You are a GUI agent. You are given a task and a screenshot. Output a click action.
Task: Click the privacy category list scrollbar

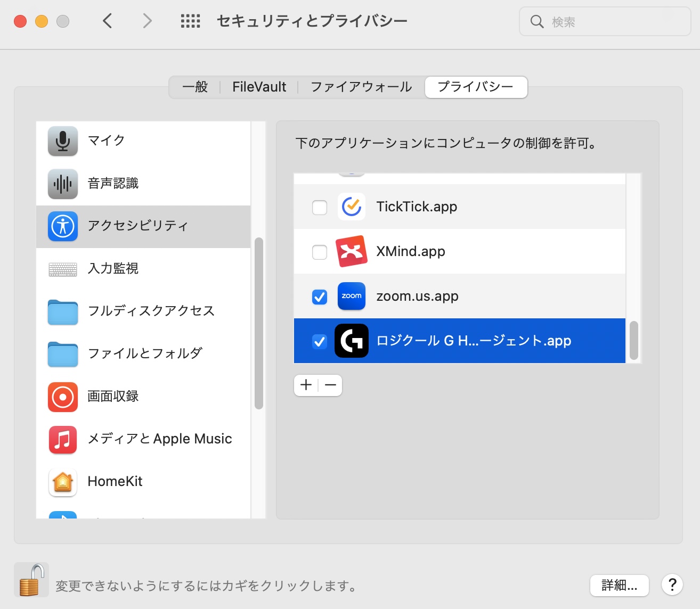(259, 323)
